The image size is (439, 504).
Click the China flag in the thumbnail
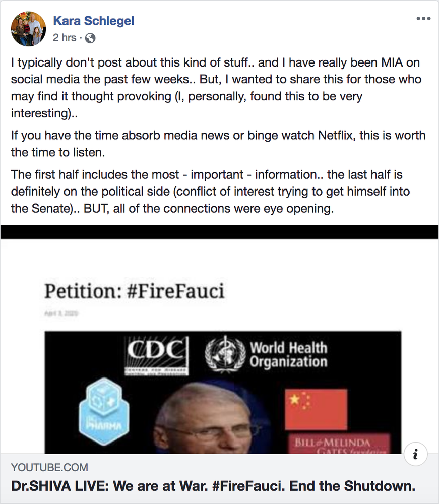pyautogui.click(x=316, y=409)
